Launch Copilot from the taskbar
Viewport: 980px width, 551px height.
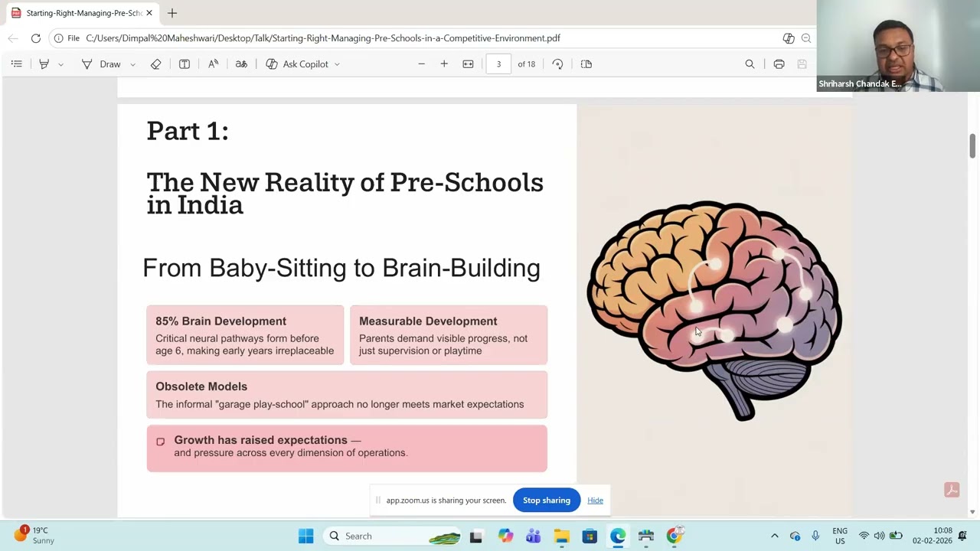tap(505, 536)
